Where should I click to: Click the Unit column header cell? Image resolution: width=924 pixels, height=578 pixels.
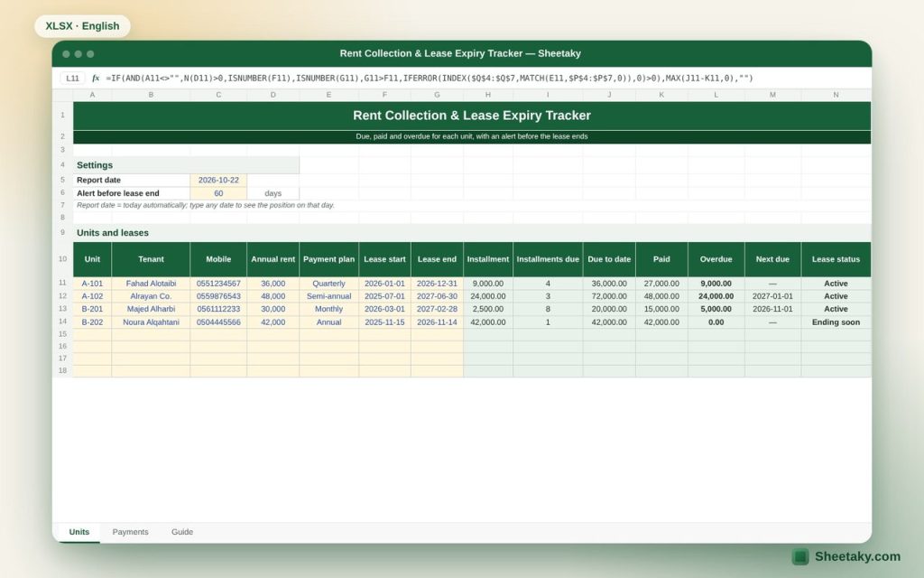[x=92, y=259]
